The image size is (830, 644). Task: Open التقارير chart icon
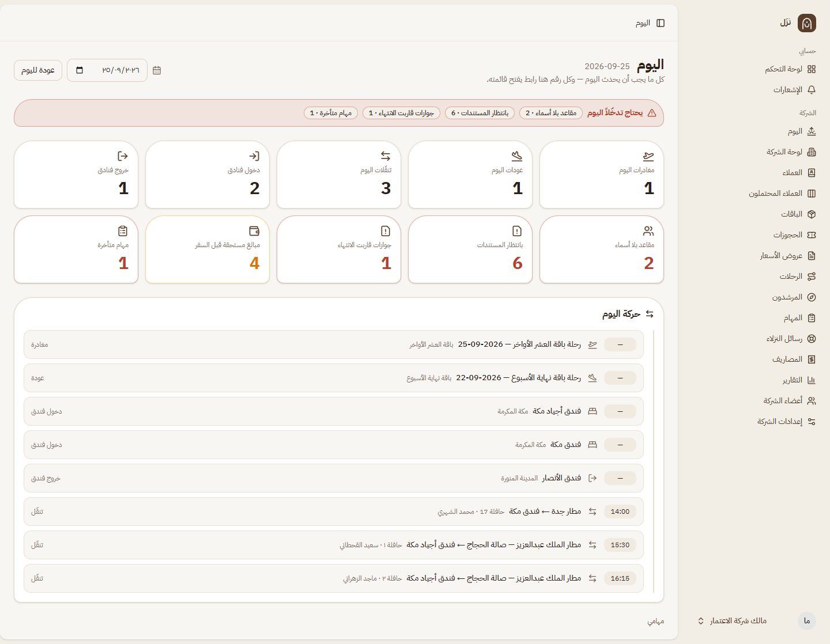click(x=812, y=380)
